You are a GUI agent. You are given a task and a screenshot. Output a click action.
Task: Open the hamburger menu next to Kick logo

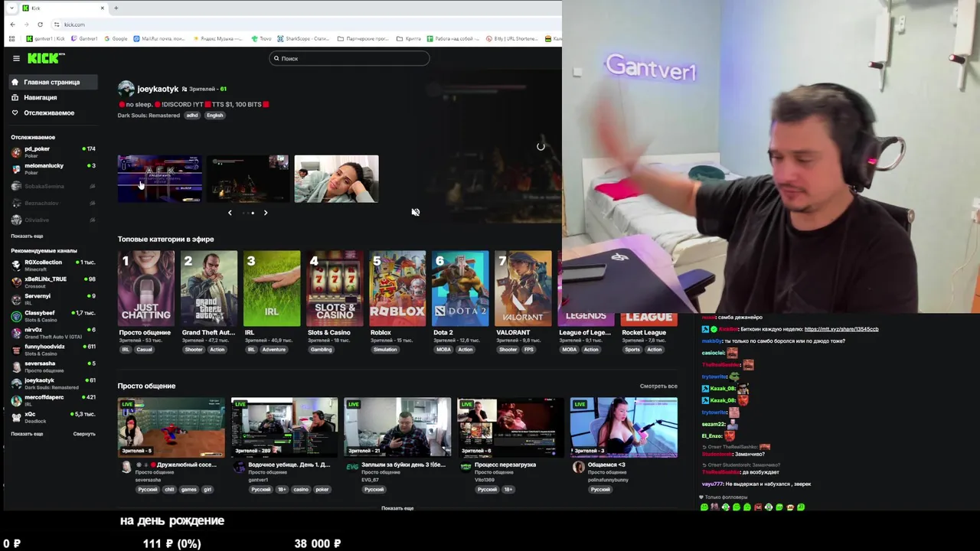tap(16, 58)
